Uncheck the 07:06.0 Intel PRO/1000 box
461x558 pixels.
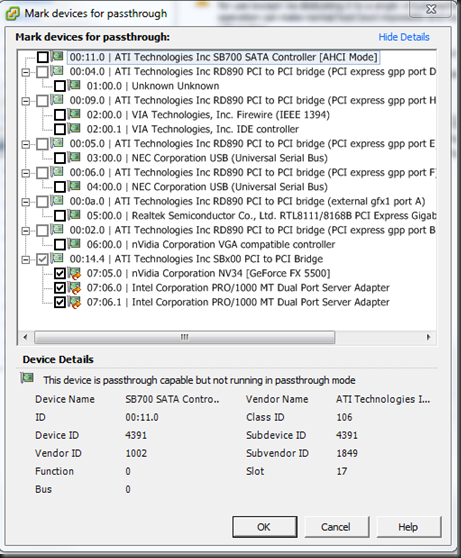pos(60,288)
